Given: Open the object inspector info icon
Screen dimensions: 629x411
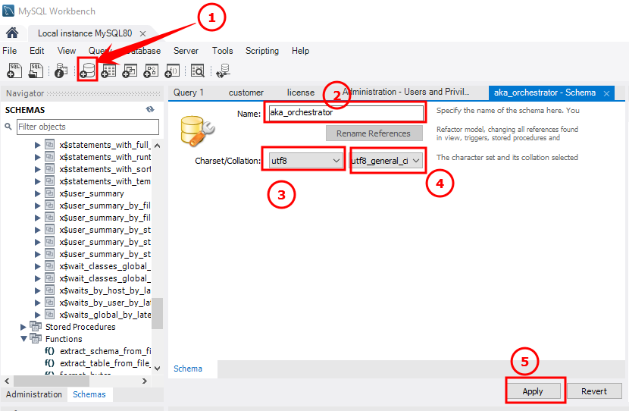Looking at the screenshot, I should coord(61,71).
